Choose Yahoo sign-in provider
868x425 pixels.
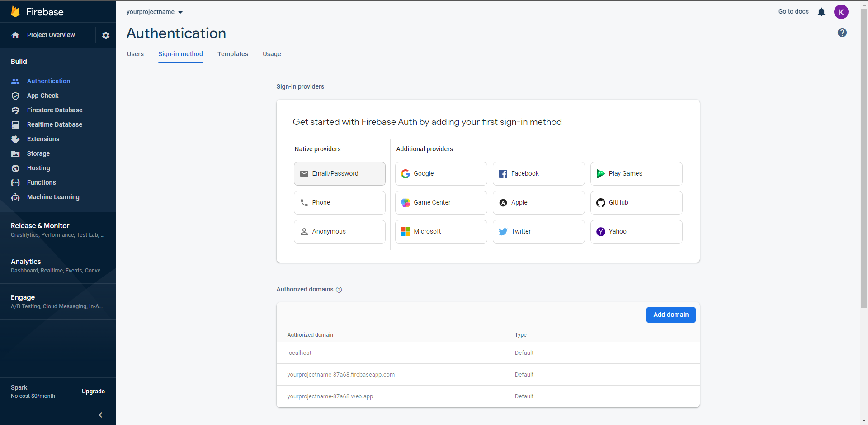coord(637,232)
